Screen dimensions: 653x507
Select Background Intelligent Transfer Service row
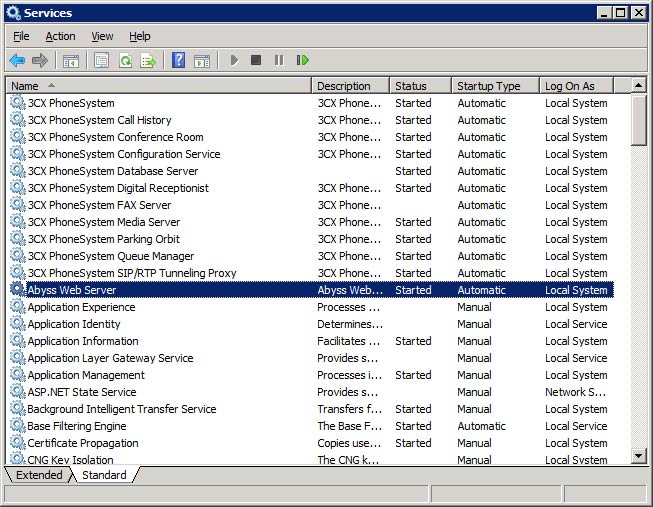click(310, 409)
